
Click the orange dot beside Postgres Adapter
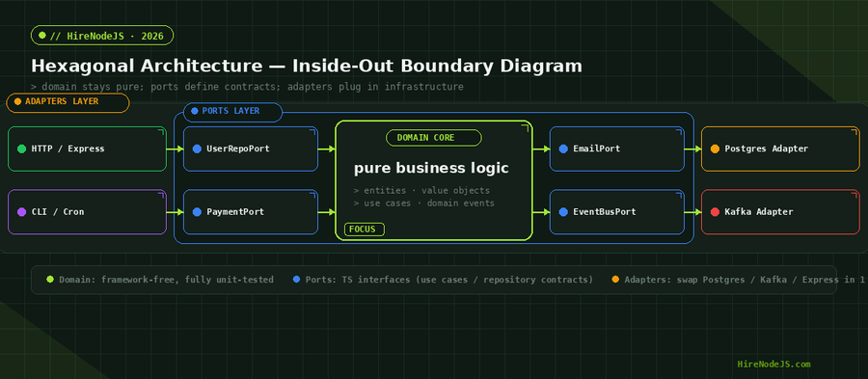(715, 149)
